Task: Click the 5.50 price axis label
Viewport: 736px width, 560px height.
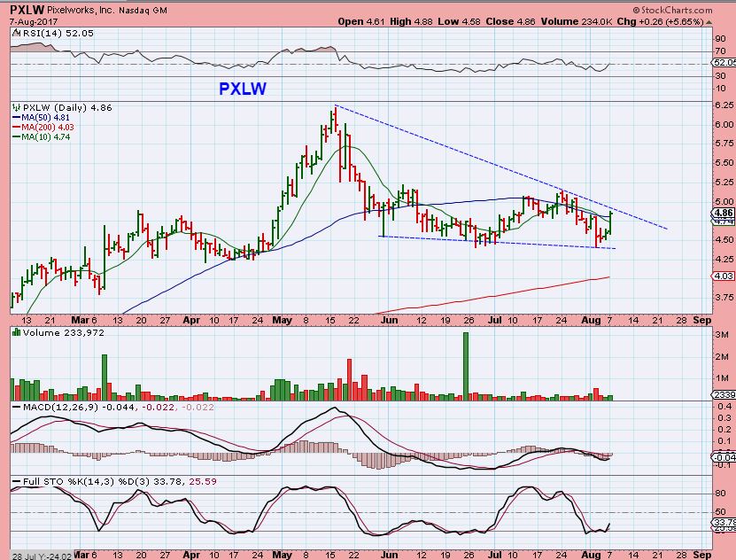Action: 724,162
